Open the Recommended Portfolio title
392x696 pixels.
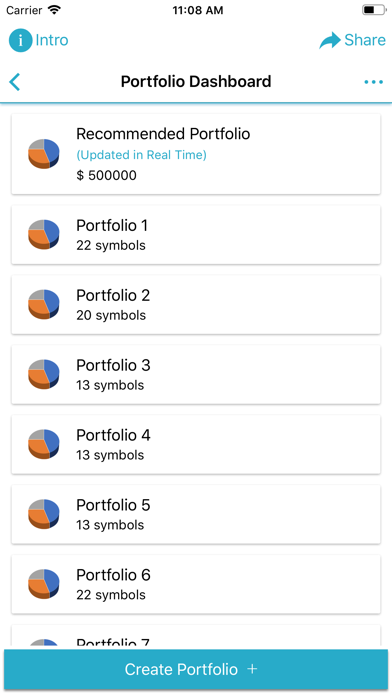click(163, 134)
